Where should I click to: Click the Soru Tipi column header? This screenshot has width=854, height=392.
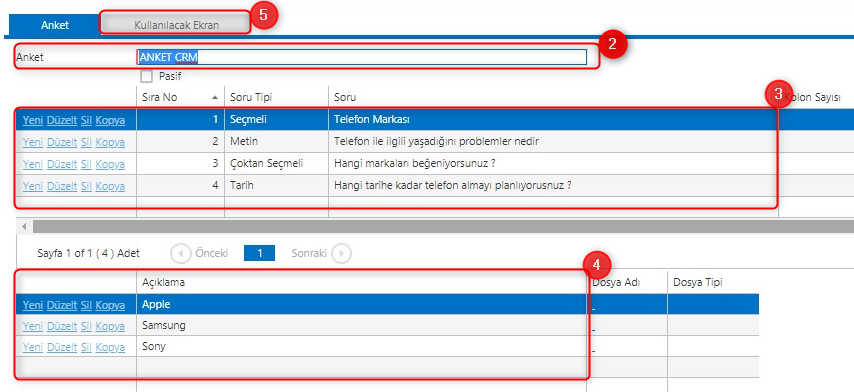coord(276,97)
